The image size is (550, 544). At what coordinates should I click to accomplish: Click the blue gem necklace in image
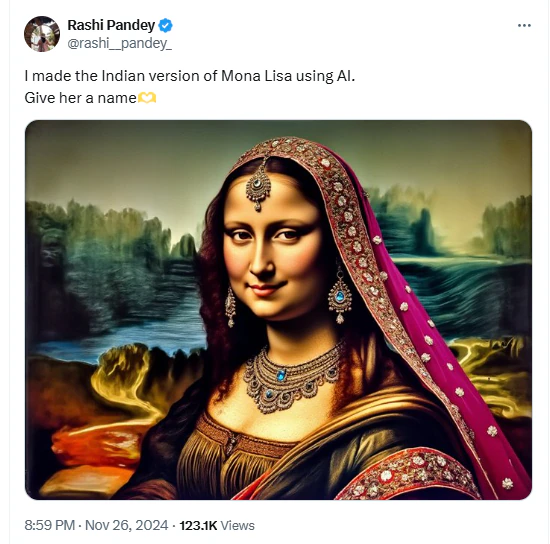pyautogui.click(x=290, y=377)
